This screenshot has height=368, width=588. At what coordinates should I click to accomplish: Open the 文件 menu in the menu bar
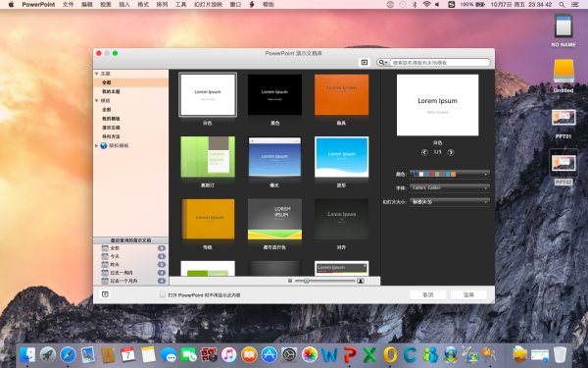click(x=68, y=5)
